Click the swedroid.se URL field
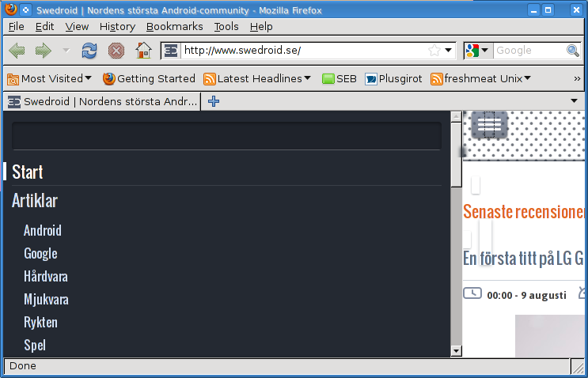Viewport: 588px width, 378px height. pos(303,50)
